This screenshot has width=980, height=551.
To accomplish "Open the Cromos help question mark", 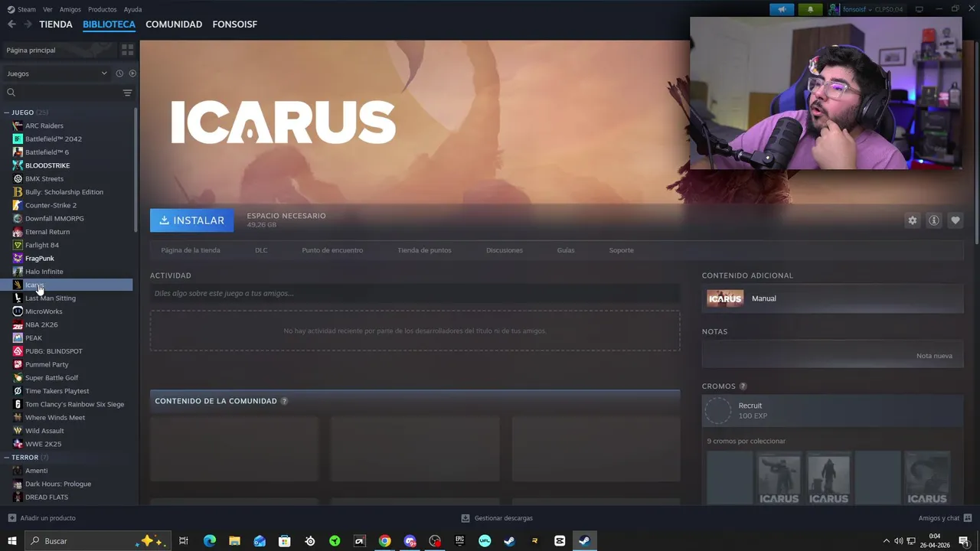I will coord(743,386).
